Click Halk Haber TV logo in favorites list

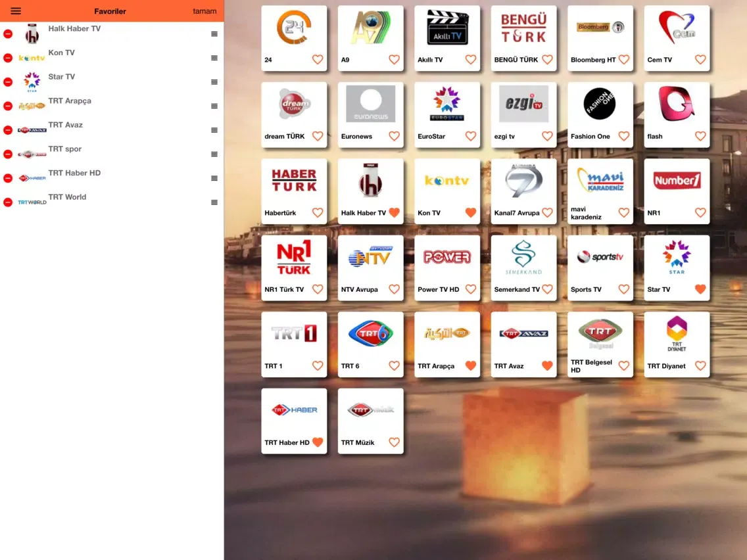pyautogui.click(x=32, y=34)
